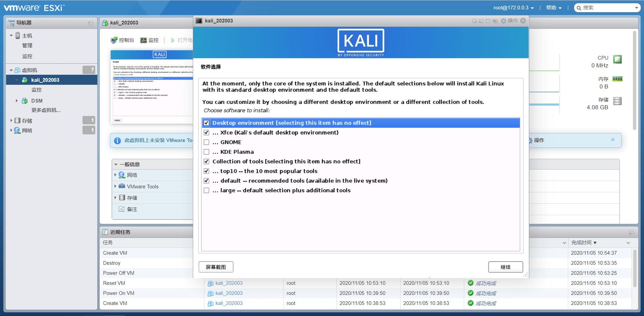Click the VMware Tools icon in general info
This screenshot has height=316, width=644.
(x=122, y=186)
